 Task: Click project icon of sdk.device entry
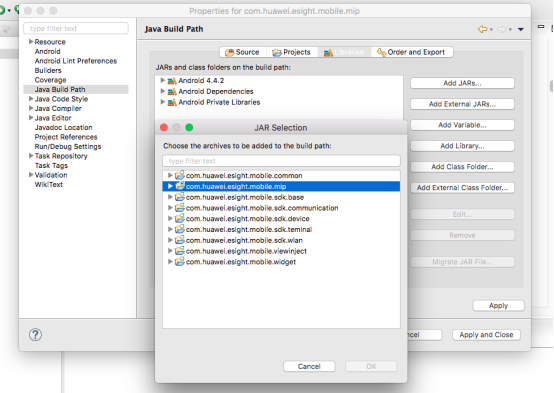pos(180,218)
